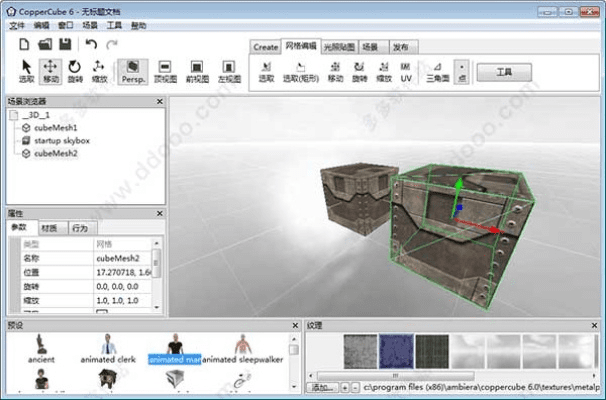
Task: Toggle the 点 vertex mode button
Action: [461, 71]
